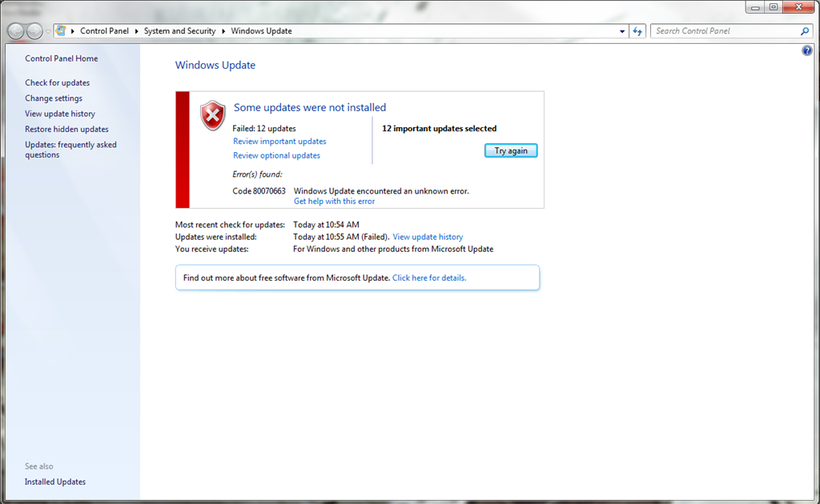The height and width of the screenshot is (504, 820).
Task: Open the address bar history dropdown
Action: coord(621,31)
